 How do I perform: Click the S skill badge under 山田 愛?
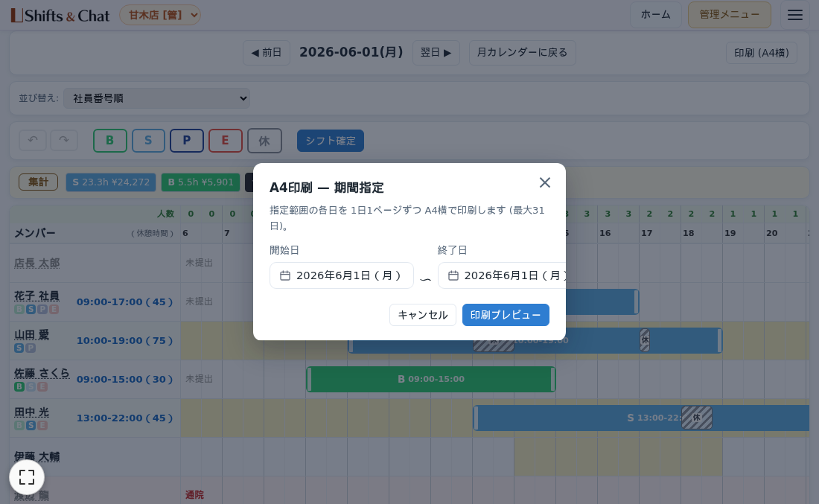pyautogui.click(x=19, y=348)
